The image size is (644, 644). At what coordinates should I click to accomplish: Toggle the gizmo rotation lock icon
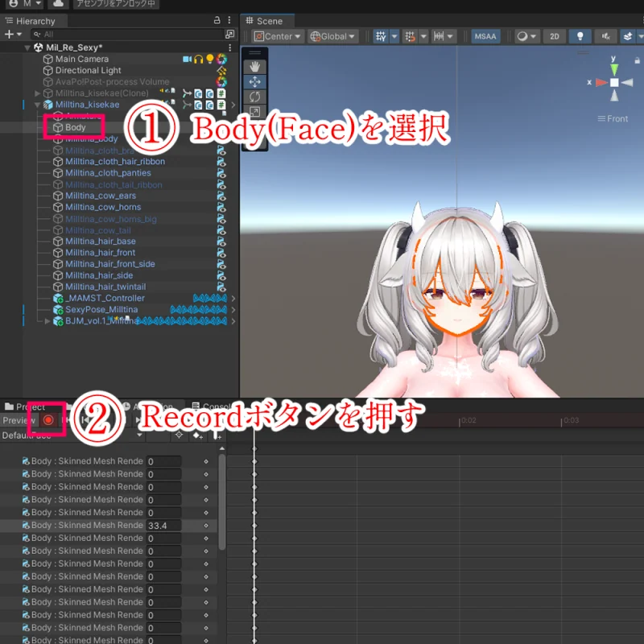point(637,60)
